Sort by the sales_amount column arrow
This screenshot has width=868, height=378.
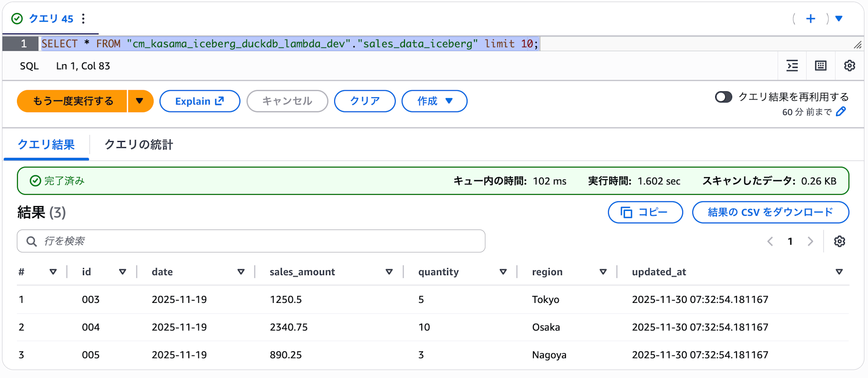pos(389,272)
